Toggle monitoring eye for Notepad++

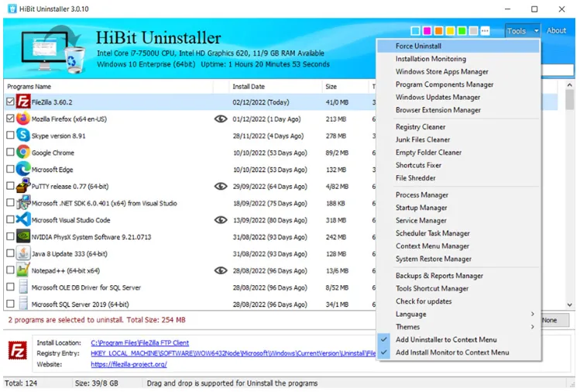click(x=221, y=270)
